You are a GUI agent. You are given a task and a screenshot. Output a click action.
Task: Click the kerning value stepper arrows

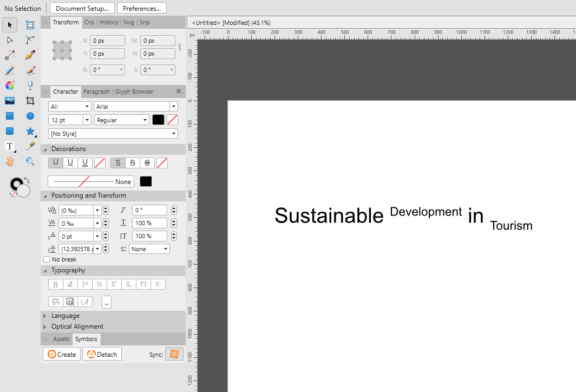[x=106, y=210]
